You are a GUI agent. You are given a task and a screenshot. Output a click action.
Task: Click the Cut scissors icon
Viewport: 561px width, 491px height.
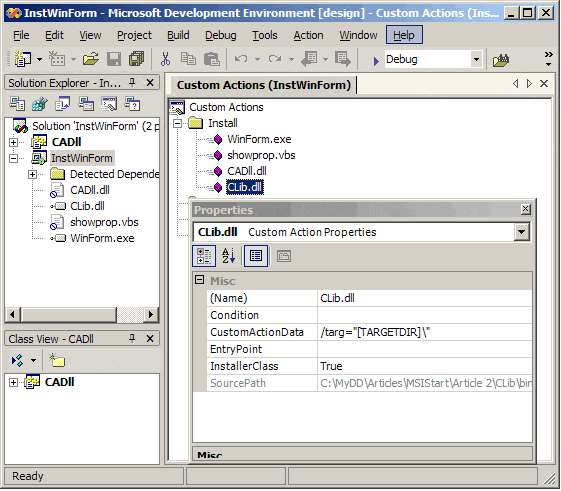point(165,59)
